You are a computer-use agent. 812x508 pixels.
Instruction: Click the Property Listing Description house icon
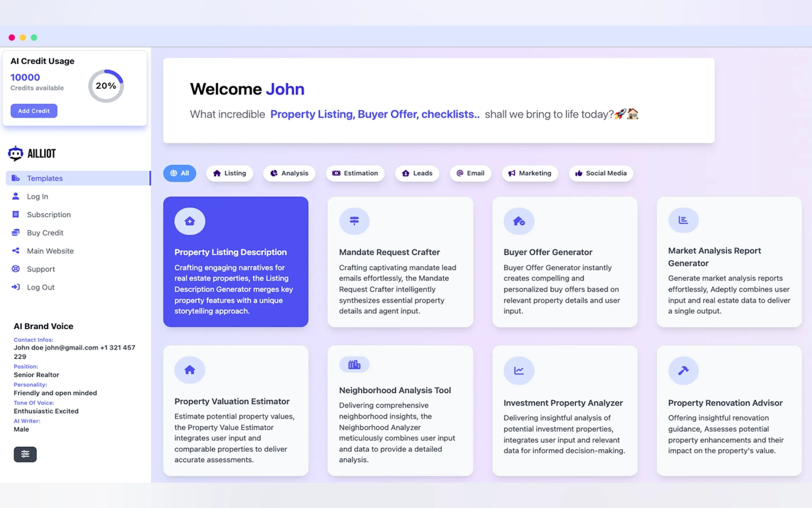coord(190,221)
